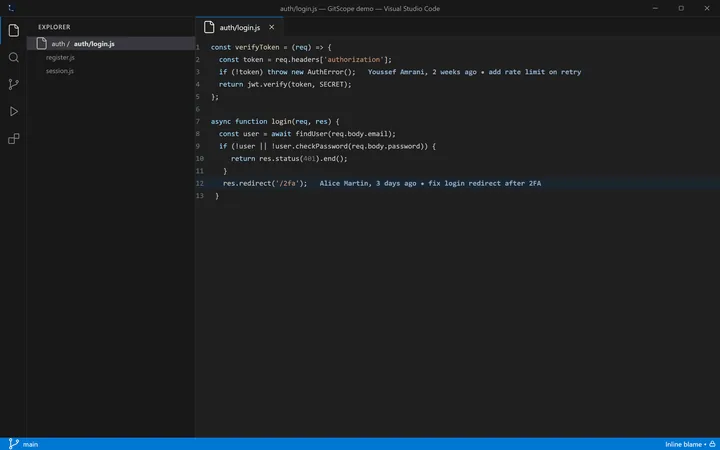
Task: Close the VS Code window
Action: 707,8
